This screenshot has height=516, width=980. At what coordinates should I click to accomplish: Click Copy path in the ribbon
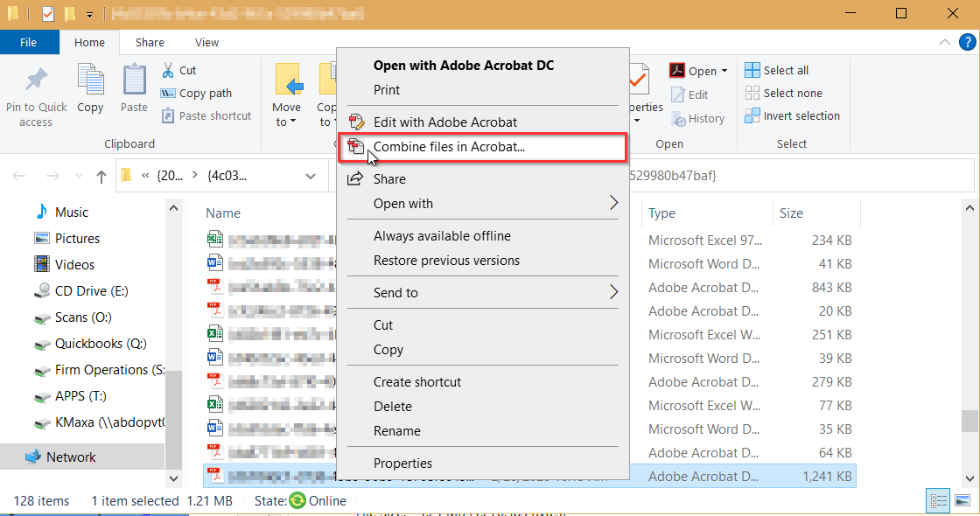[x=196, y=93]
